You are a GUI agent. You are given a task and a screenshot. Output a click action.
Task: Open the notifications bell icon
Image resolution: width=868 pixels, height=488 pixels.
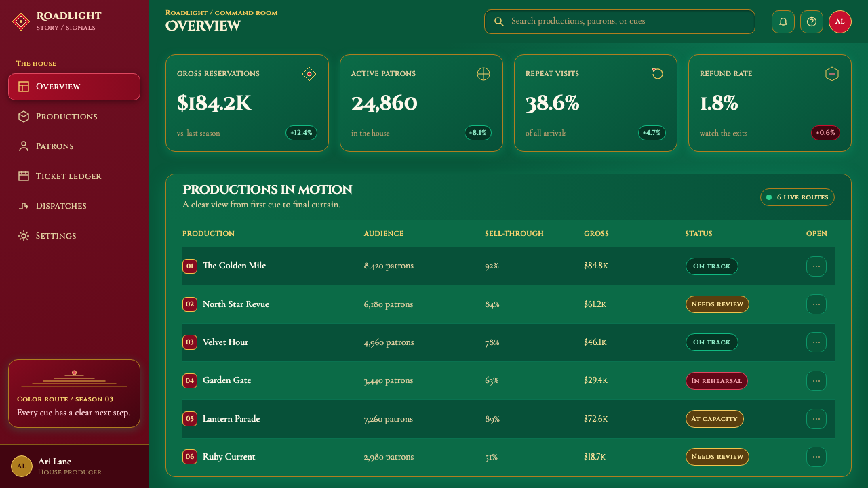click(x=783, y=22)
